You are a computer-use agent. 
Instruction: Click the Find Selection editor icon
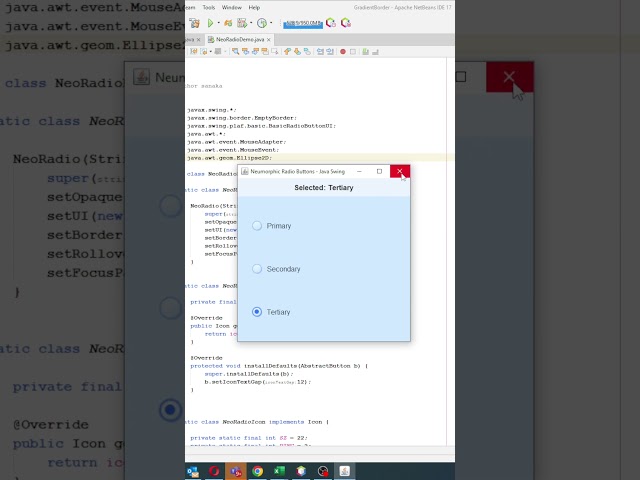click(236, 51)
